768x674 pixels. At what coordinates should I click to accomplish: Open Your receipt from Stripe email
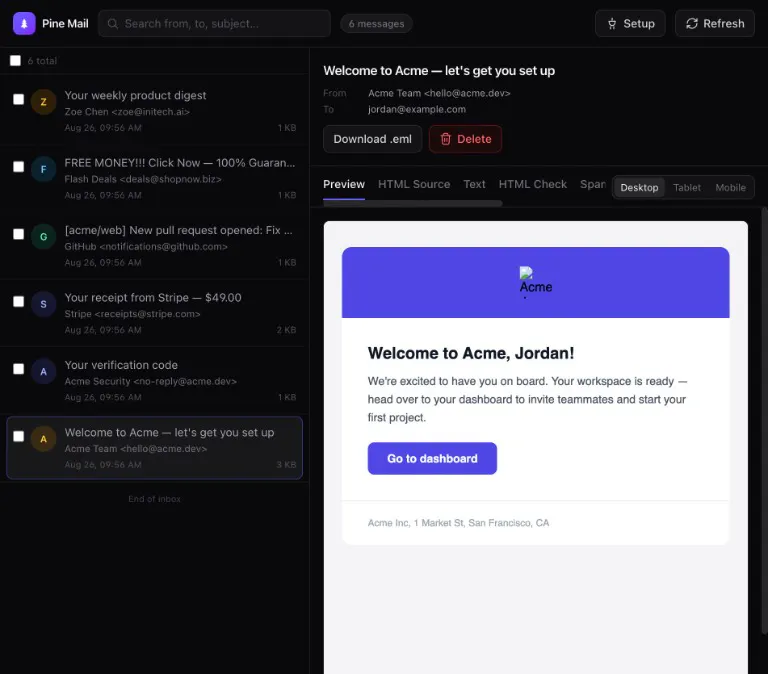(154, 313)
